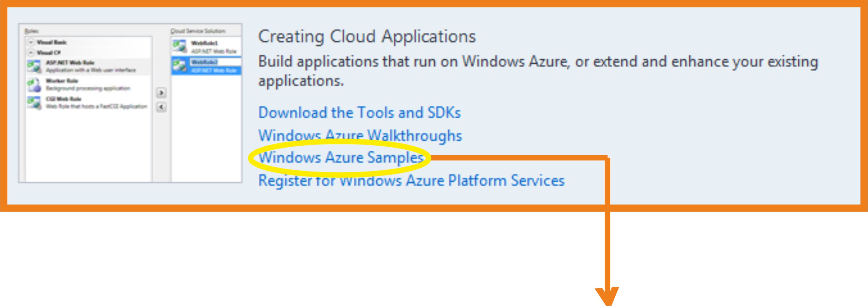Image resolution: width=868 pixels, height=306 pixels.
Task: Click the ASP.NET Web Role icon
Action: 34,66
